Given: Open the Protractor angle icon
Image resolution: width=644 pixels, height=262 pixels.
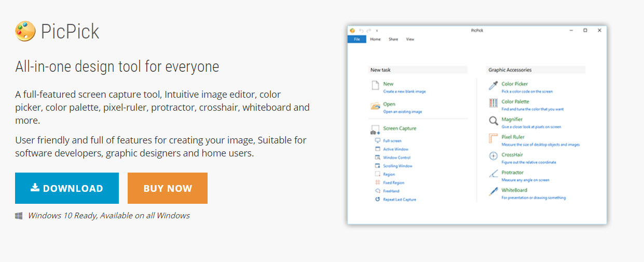Looking at the screenshot, I should point(494,174).
